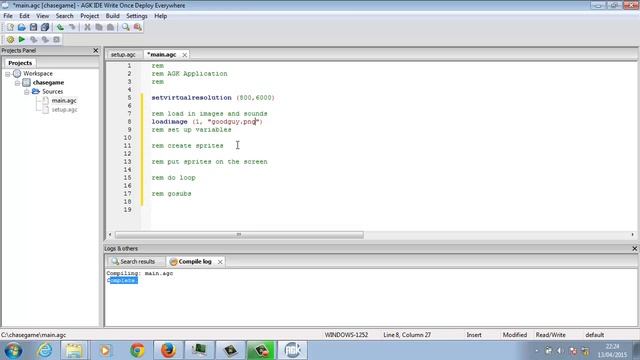This screenshot has height=360, width=640.
Task: Undo the last edit with the Undo icon
Action: [60, 27]
